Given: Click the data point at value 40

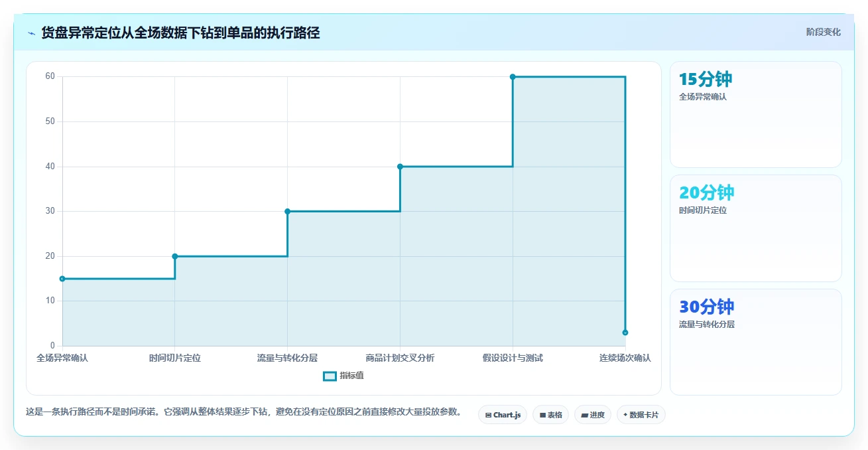Looking at the screenshot, I should (400, 167).
